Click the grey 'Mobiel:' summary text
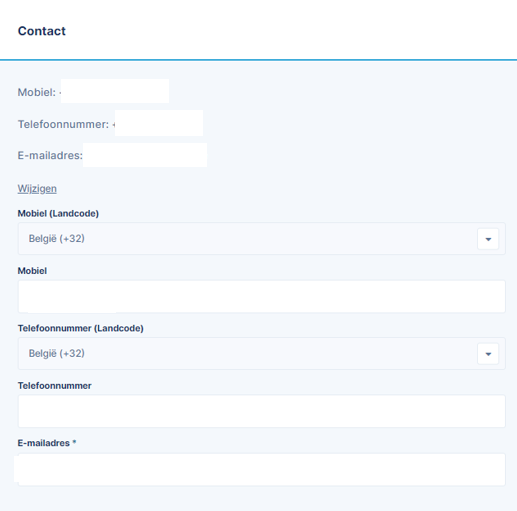The image size is (517, 511). click(x=37, y=92)
